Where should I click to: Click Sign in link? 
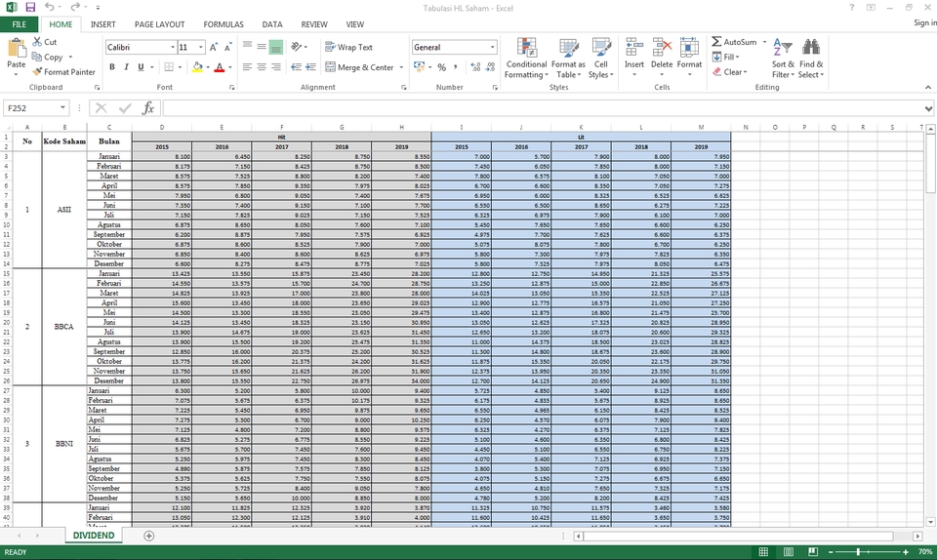tap(925, 22)
